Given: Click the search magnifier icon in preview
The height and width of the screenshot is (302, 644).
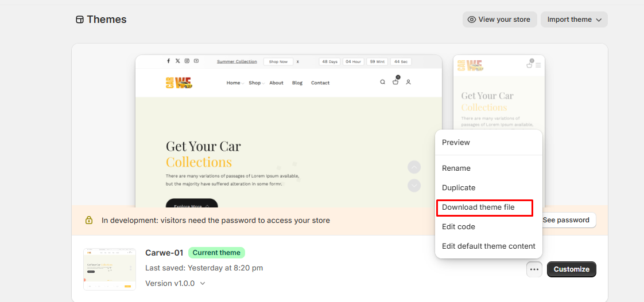Looking at the screenshot, I should point(383,83).
